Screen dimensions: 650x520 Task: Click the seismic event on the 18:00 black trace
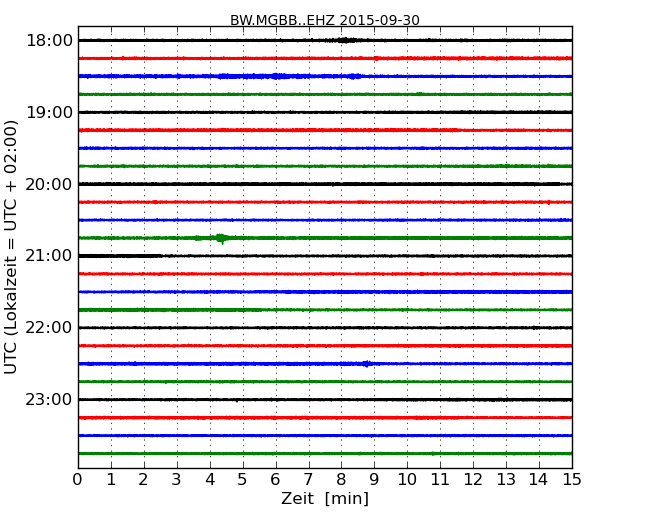345,40
